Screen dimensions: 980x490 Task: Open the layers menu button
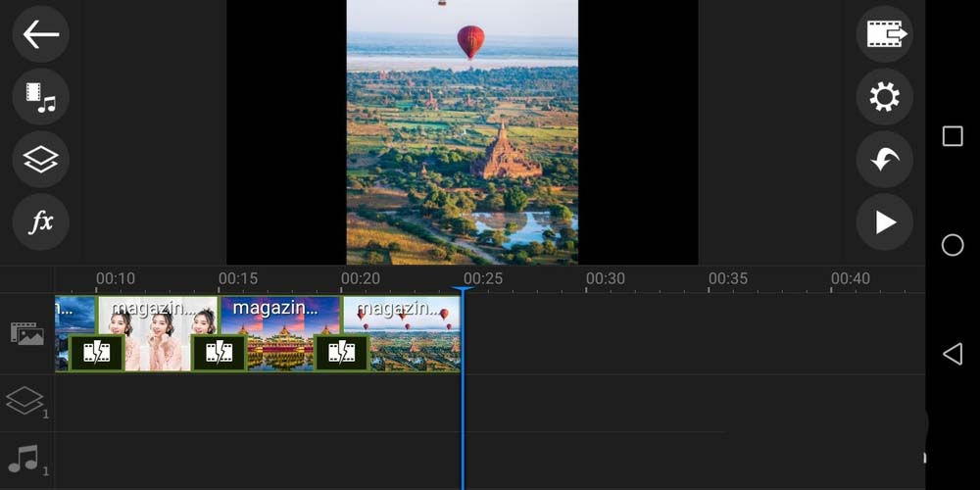pyautogui.click(x=40, y=159)
